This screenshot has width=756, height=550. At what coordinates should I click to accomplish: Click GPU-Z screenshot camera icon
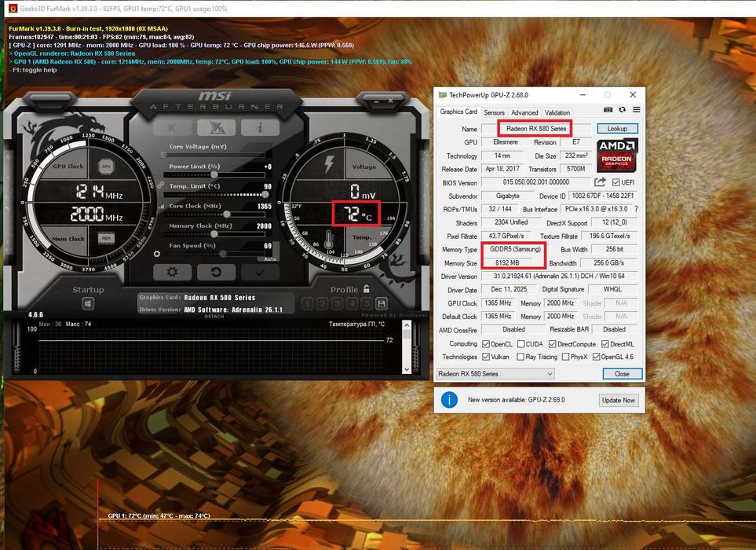pos(608,109)
